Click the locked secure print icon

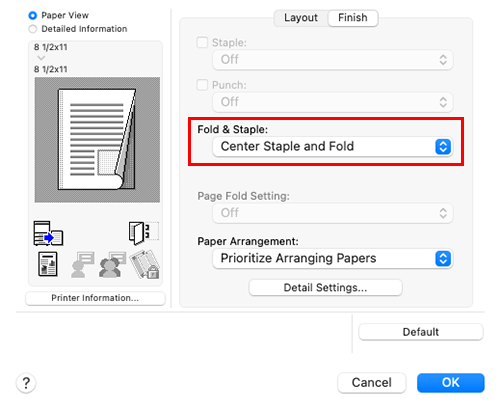pos(145,265)
